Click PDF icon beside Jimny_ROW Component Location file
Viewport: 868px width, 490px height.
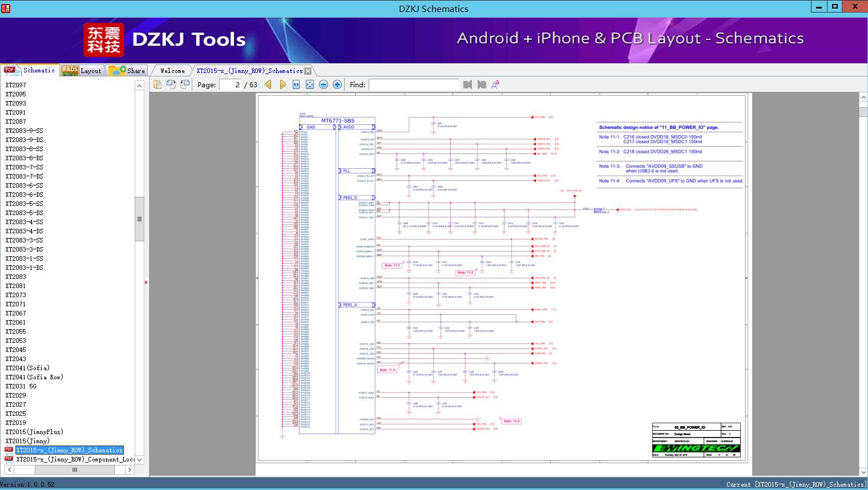click(9, 459)
